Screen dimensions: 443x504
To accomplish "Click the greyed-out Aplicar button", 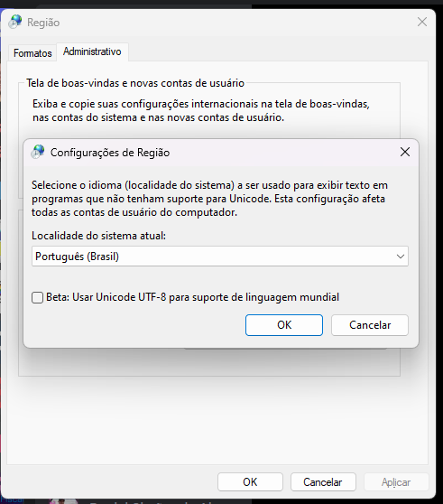I will (x=396, y=481).
